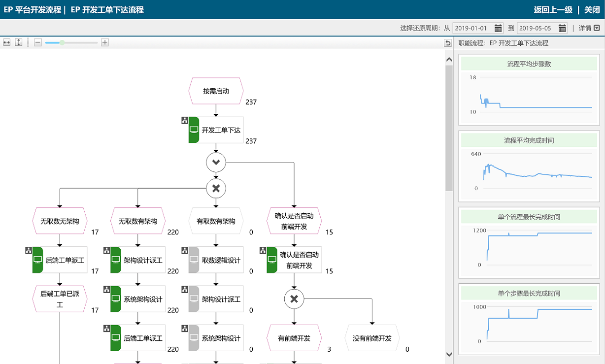The width and height of the screenshot is (605, 364).
Task: Click the gray monitor icon of 架构设计派工 under 有取数有架构
Action: [x=194, y=299]
